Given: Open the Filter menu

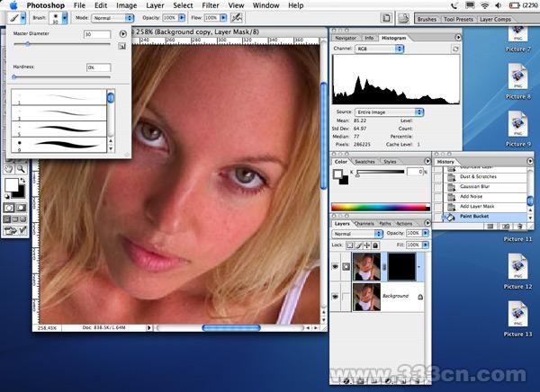Looking at the screenshot, I should click(x=211, y=4).
